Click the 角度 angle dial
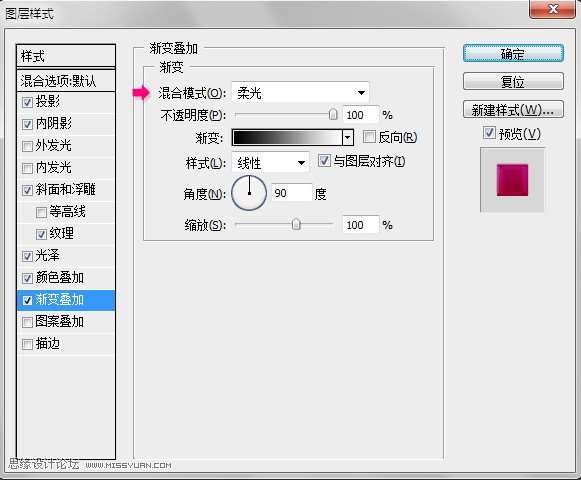 point(249,193)
